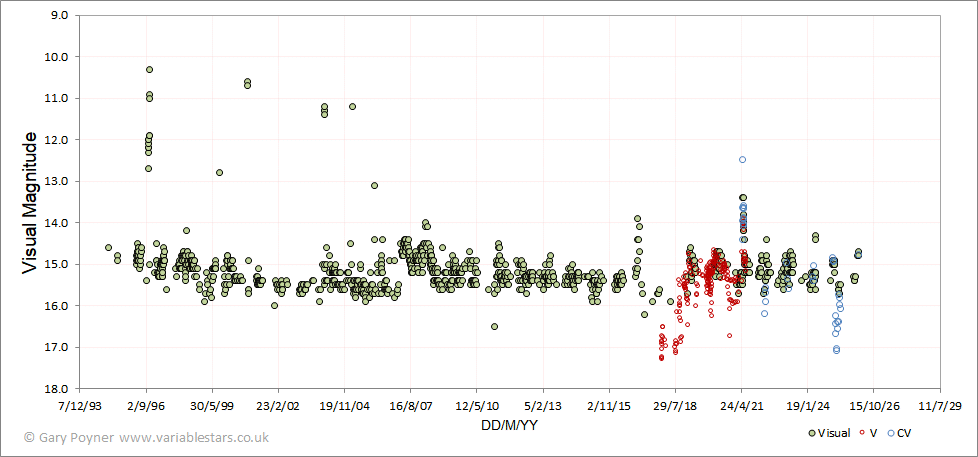The image size is (978, 457).
Task: Click the 17.0 y-axis tick label
Action: click(58, 347)
